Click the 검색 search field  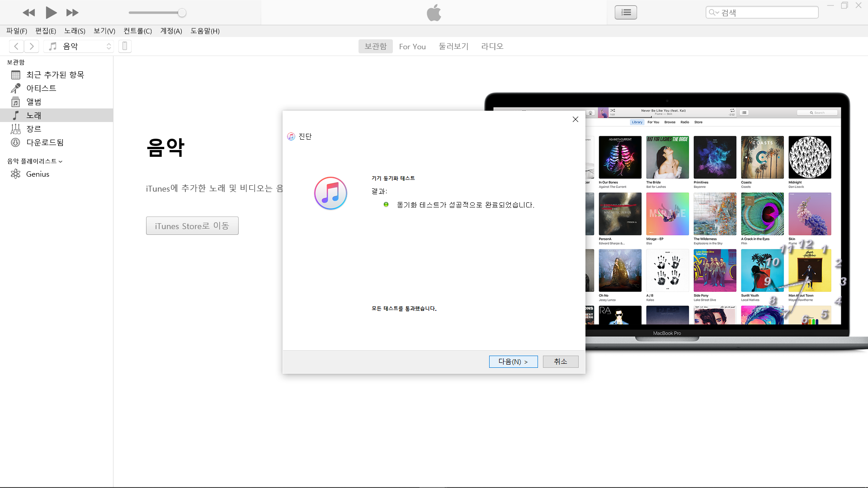pyautogui.click(x=762, y=12)
